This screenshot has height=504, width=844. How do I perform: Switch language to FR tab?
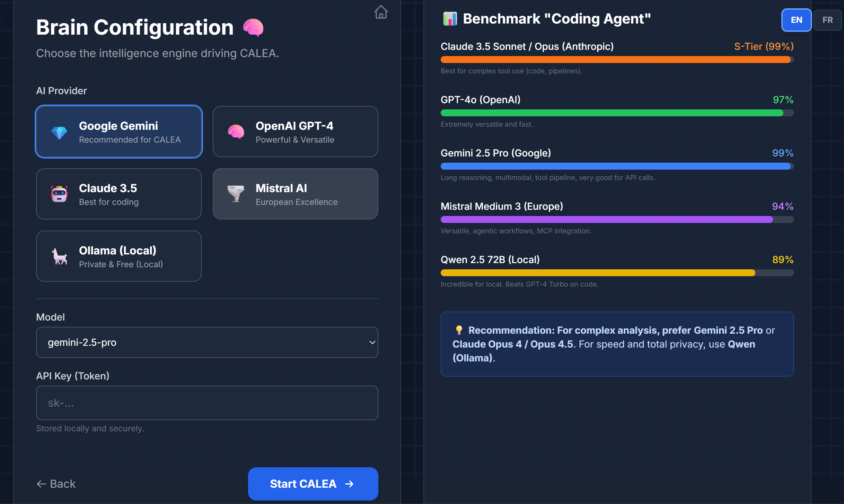click(x=827, y=20)
